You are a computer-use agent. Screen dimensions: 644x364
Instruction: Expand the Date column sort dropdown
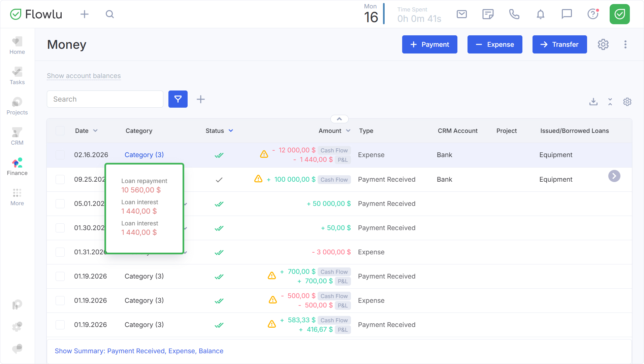95,131
